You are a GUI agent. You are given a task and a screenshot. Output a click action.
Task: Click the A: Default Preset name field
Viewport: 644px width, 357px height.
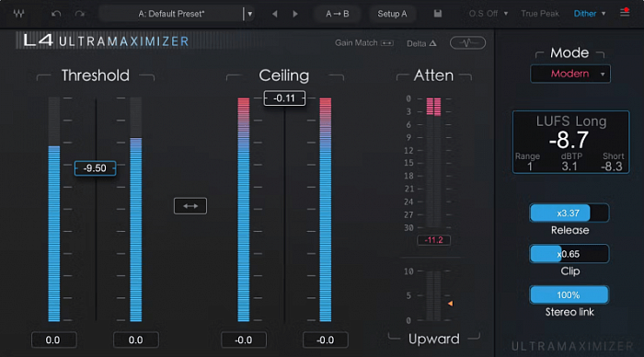pyautogui.click(x=171, y=14)
